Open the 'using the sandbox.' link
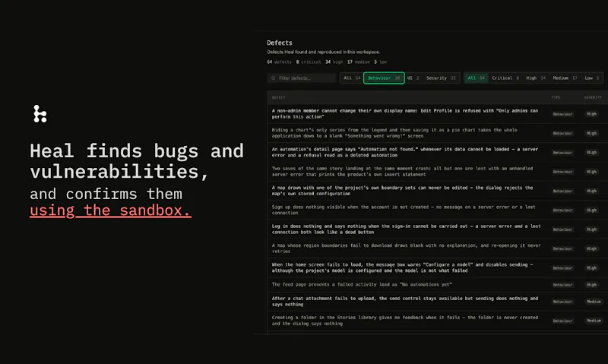 click(110, 210)
